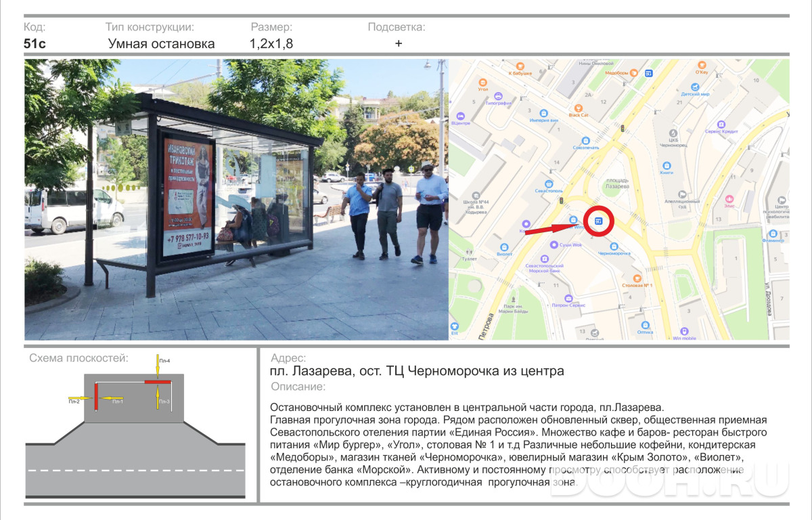This screenshot has height=520, width=812.
Task: Select the "Схема плоскостей:" heading
Action: pos(79,358)
